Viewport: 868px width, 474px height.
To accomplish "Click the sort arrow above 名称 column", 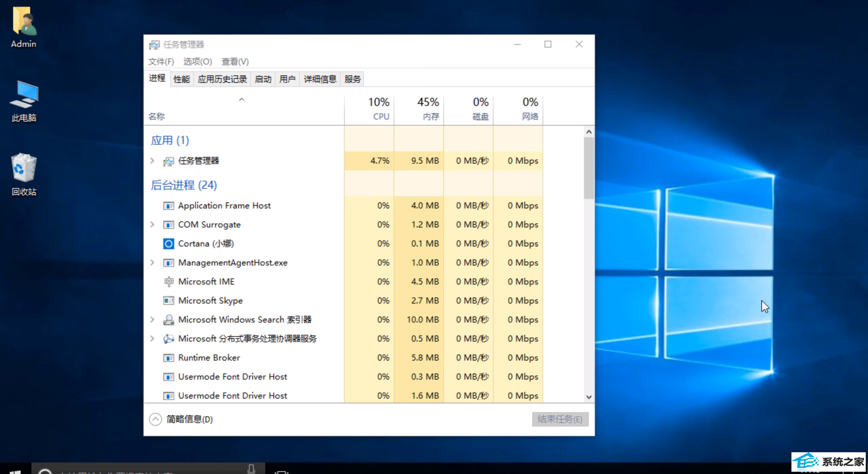I will [242, 100].
